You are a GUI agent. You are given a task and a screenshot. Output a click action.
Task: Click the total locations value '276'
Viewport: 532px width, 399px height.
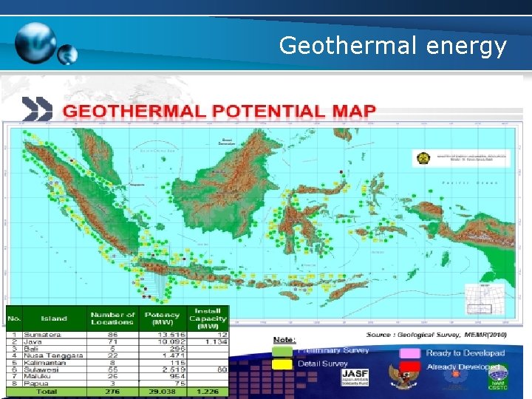112,392
